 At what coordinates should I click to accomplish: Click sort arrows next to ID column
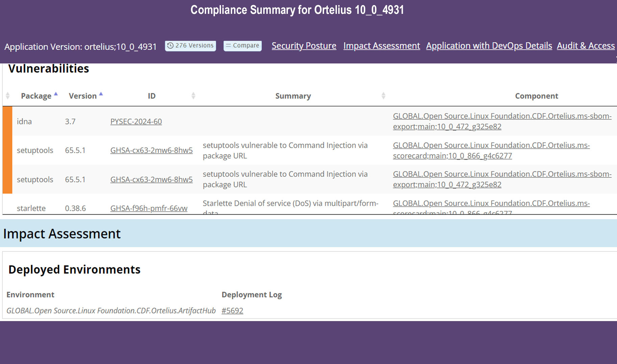[193, 96]
